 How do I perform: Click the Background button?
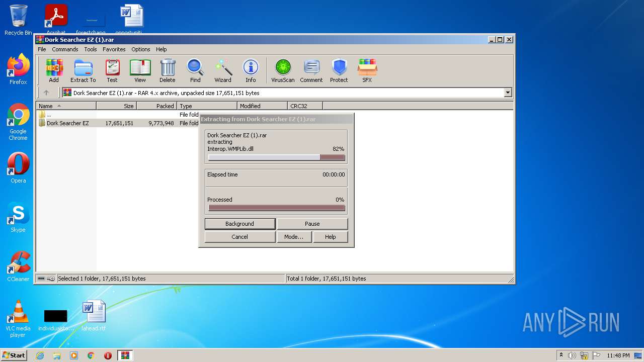point(240,224)
